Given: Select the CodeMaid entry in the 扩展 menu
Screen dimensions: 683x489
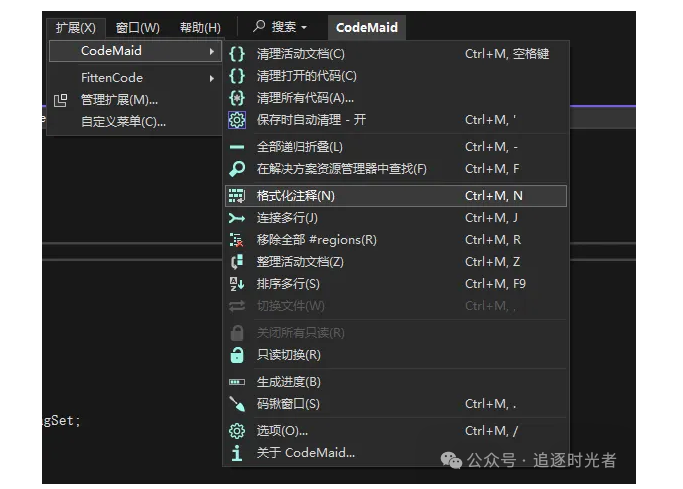Looking at the screenshot, I should click(x=135, y=51).
